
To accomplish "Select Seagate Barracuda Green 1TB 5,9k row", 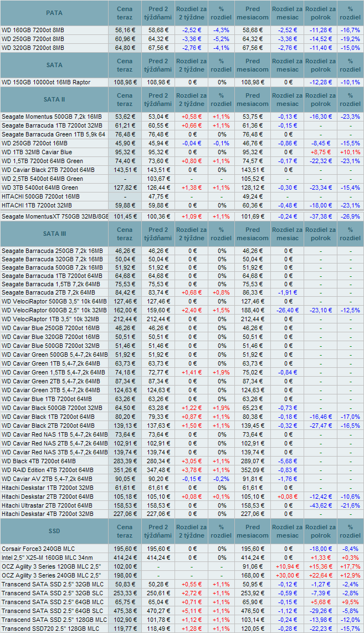I will coord(54,134).
